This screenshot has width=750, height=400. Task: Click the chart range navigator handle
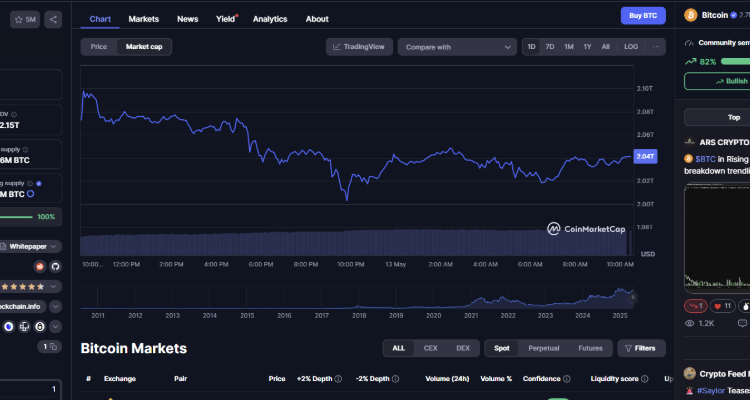[x=632, y=298]
